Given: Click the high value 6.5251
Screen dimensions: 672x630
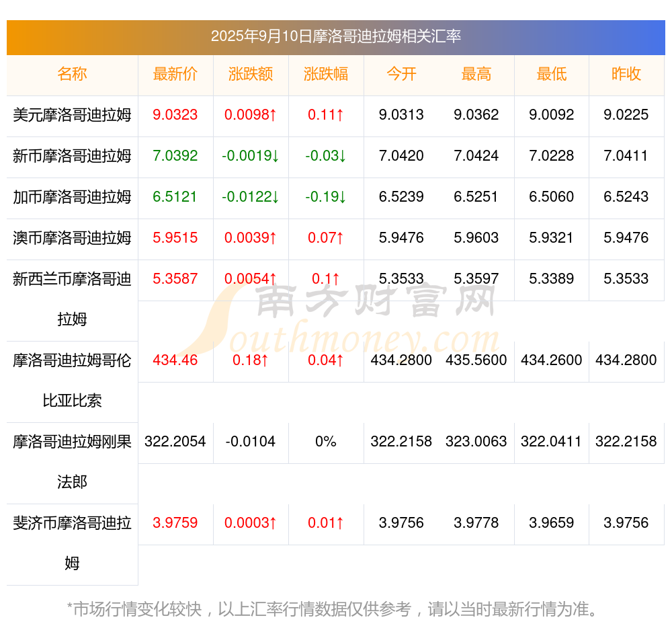Looking at the screenshot, I should (476, 197).
